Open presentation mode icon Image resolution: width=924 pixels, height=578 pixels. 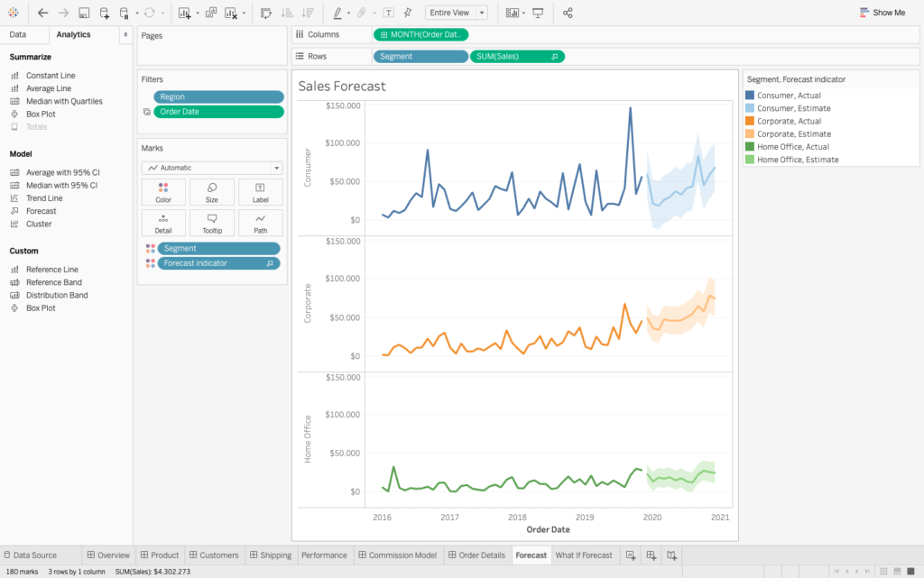click(x=538, y=13)
